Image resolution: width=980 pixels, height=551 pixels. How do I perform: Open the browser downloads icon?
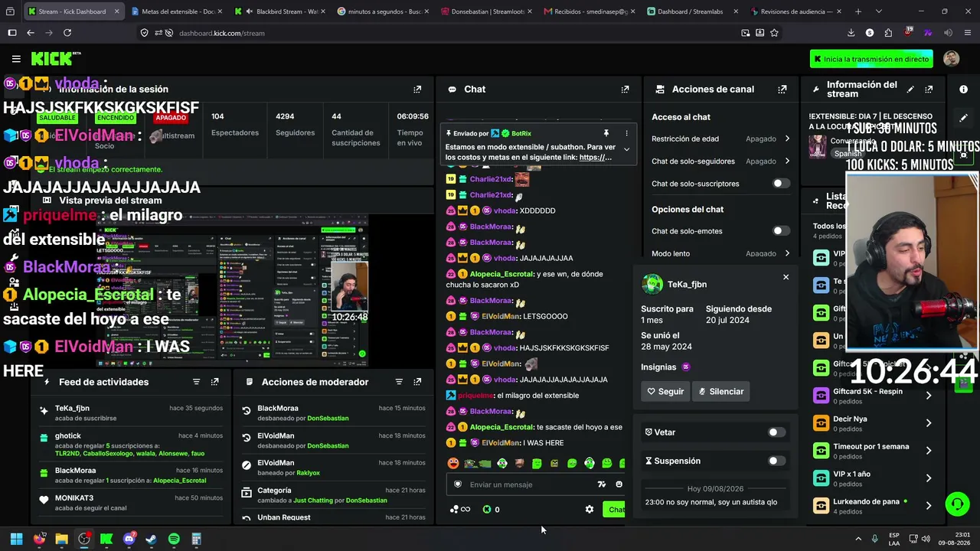(x=851, y=33)
